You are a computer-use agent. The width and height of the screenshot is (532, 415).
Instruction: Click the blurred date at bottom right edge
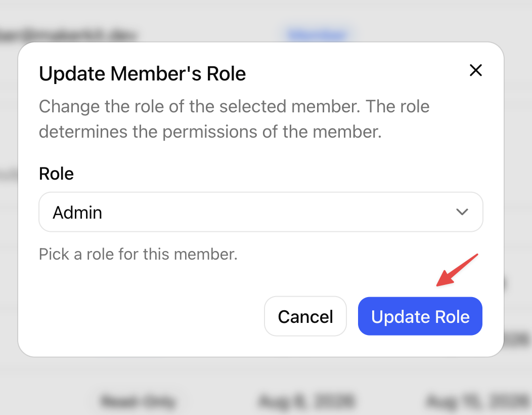click(478, 401)
